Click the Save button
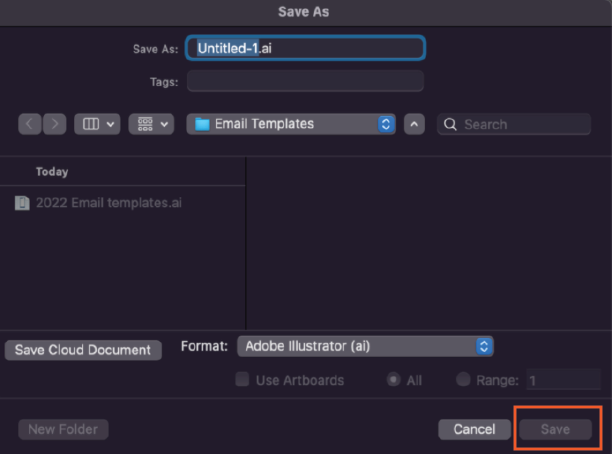Image resolution: width=612 pixels, height=454 pixels. click(555, 429)
